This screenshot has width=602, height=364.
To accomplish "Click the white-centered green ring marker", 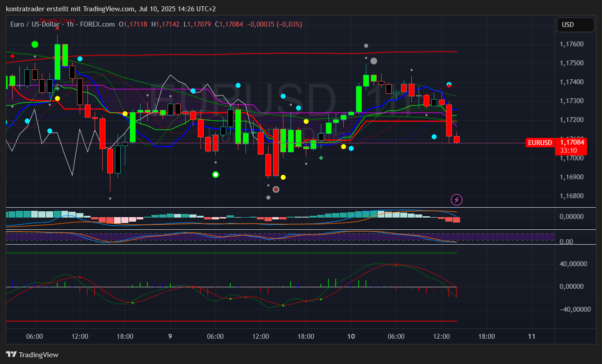I will pyautogui.click(x=215, y=174).
